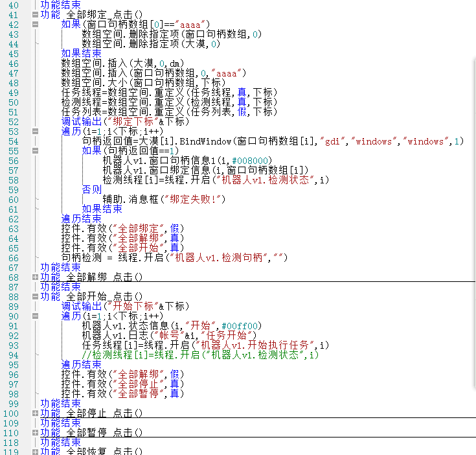Viewport: 476px width, 455px height.
Task: Click the 假 keyword in line 51
Action: point(242,112)
